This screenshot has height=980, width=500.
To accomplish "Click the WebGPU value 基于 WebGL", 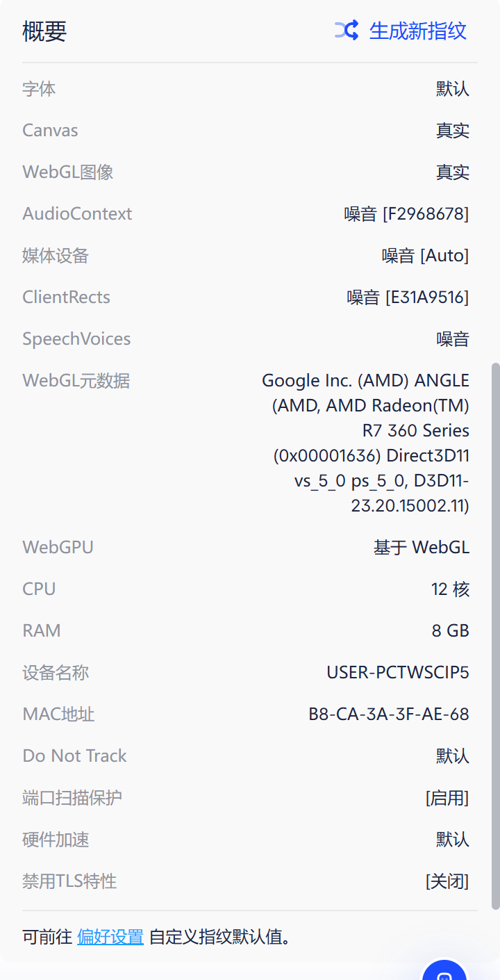I will (422, 548).
